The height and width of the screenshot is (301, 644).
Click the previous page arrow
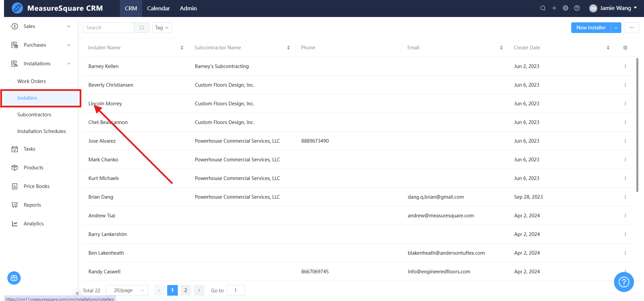pos(159,290)
